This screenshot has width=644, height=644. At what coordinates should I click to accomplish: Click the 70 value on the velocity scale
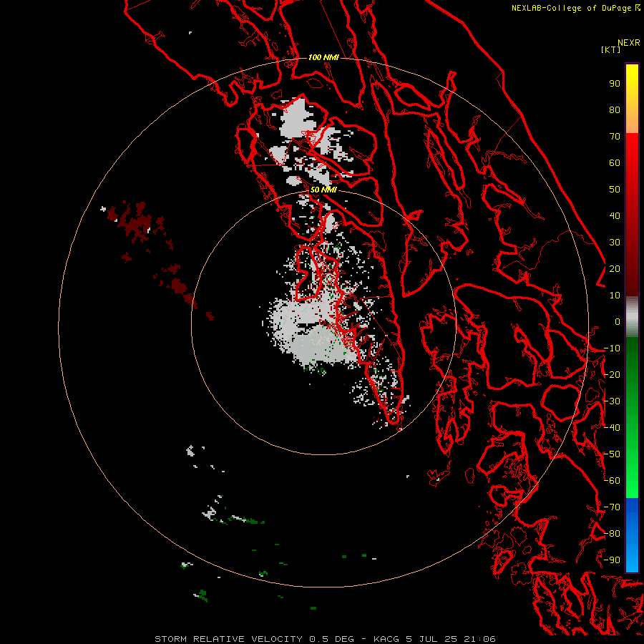pyautogui.click(x=615, y=137)
